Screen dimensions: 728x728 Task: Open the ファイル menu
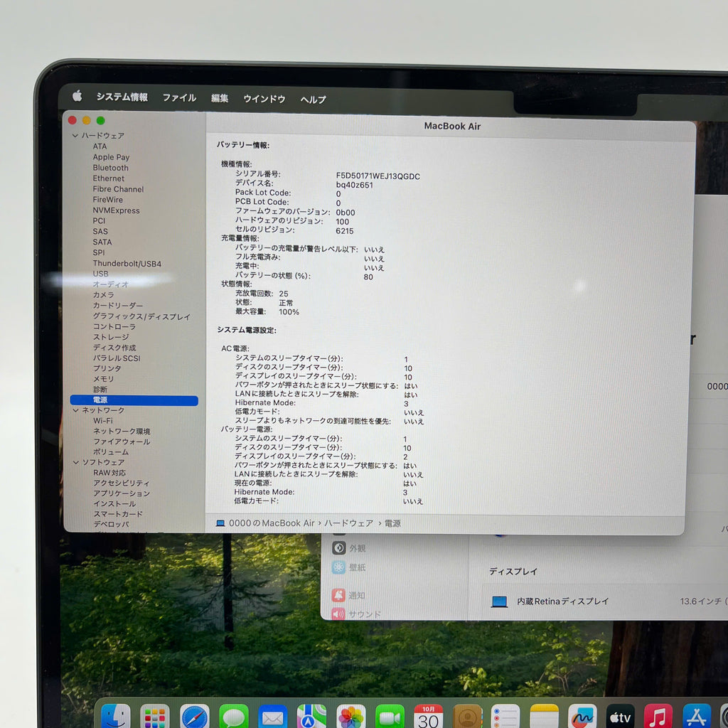179,98
